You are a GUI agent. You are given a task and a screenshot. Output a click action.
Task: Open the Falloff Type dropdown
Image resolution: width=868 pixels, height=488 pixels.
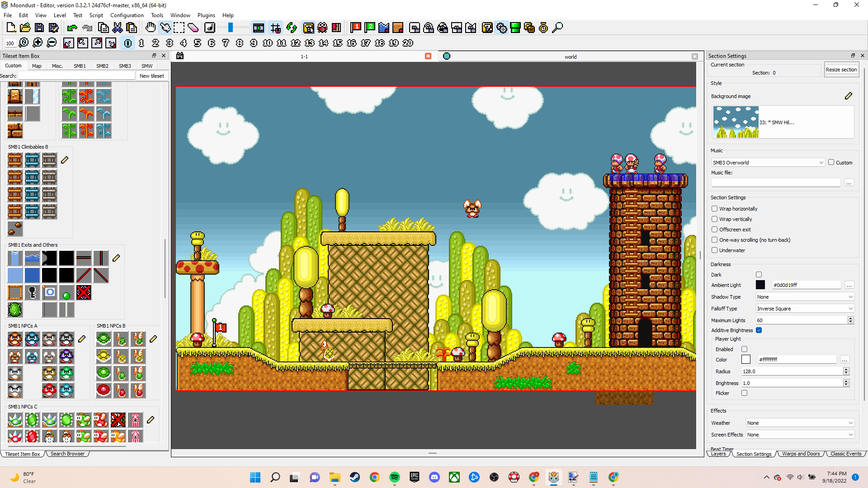pyautogui.click(x=805, y=309)
